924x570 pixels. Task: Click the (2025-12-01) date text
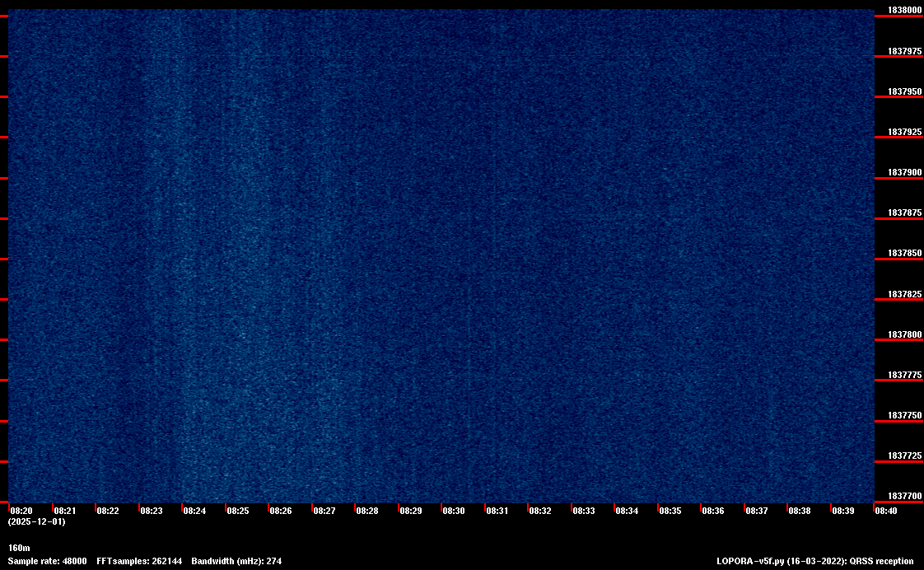point(36,521)
